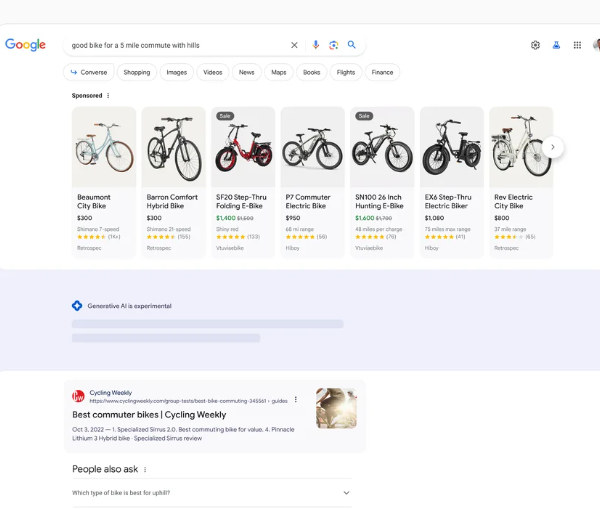Click EX6 Step-Thru Electric Bike title

tap(448, 202)
